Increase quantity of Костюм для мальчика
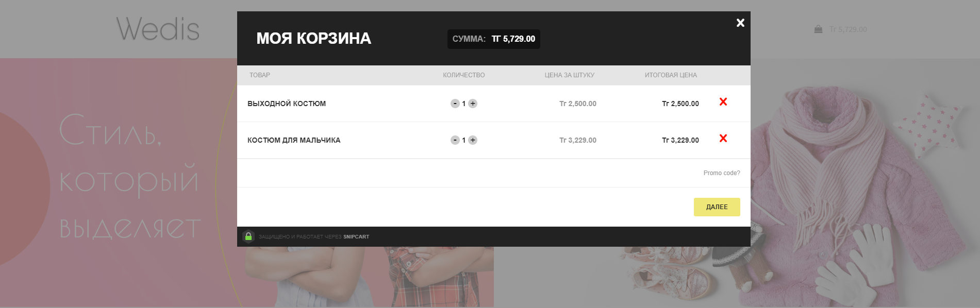 [x=473, y=140]
